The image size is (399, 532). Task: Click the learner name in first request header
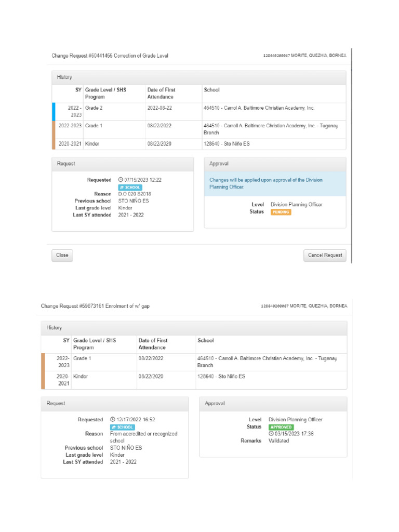coord(318,55)
